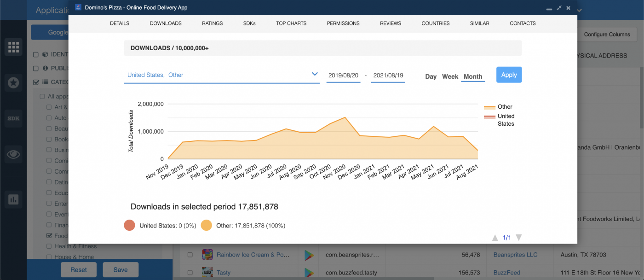Open the SIMILAR tab
The image size is (644, 280).
point(479,23)
